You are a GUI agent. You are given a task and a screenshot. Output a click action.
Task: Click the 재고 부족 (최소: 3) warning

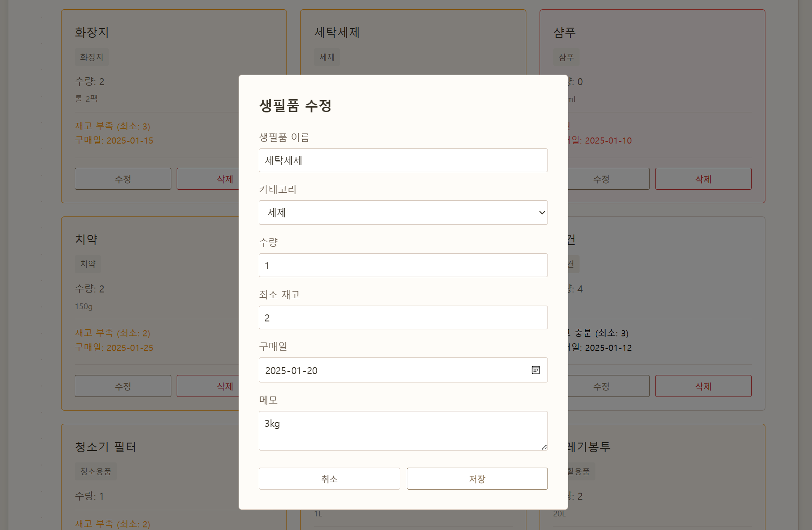112,126
